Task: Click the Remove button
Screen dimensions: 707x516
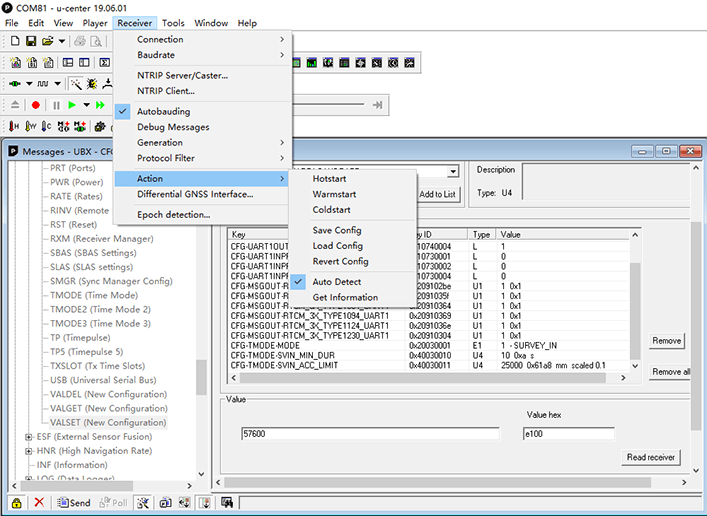Action: tap(666, 341)
